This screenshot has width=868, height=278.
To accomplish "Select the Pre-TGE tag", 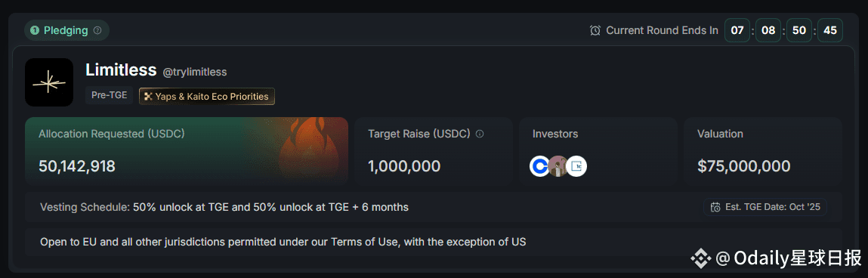I will (x=109, y=95).
